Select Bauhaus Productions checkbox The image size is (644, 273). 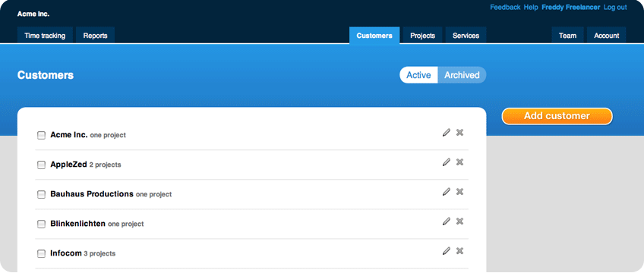click(41, 194)
